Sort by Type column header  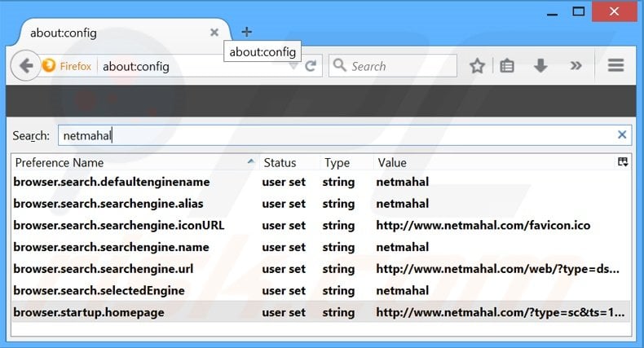click(346, 162)
